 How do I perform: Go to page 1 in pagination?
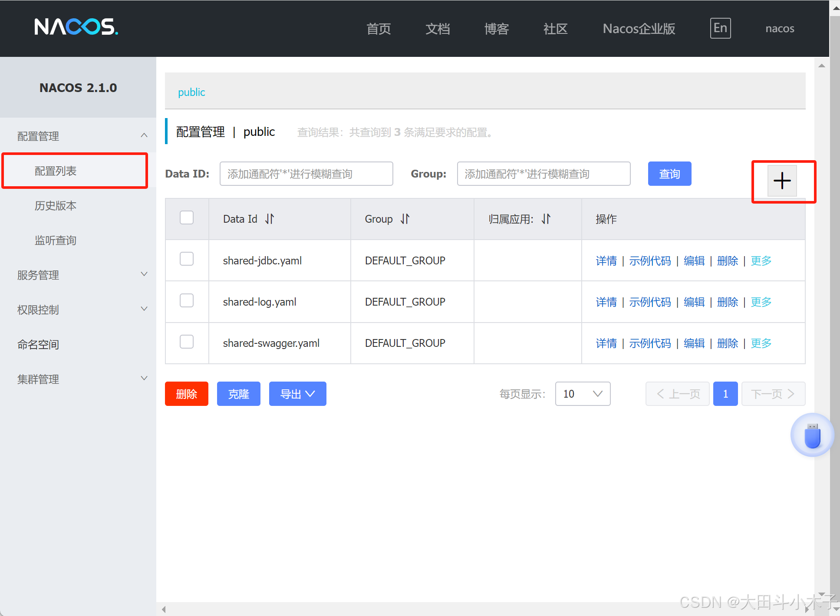(x=725, y=394)
